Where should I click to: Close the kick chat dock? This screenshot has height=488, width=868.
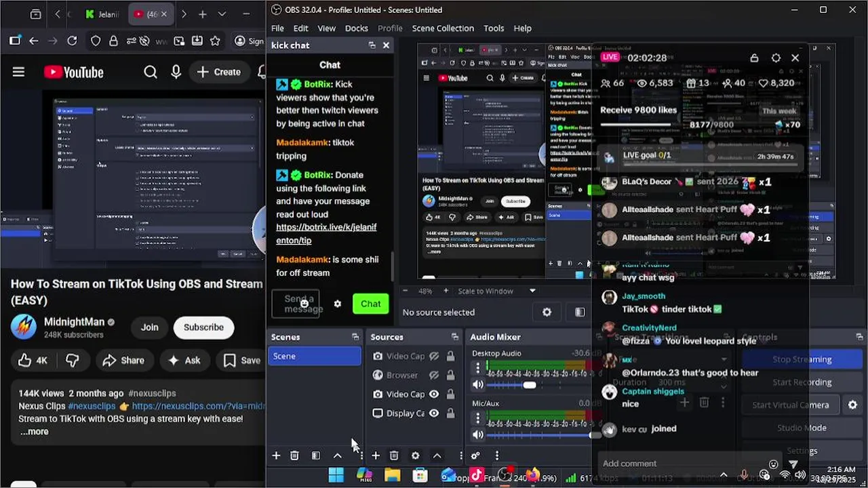coord(386,45)
